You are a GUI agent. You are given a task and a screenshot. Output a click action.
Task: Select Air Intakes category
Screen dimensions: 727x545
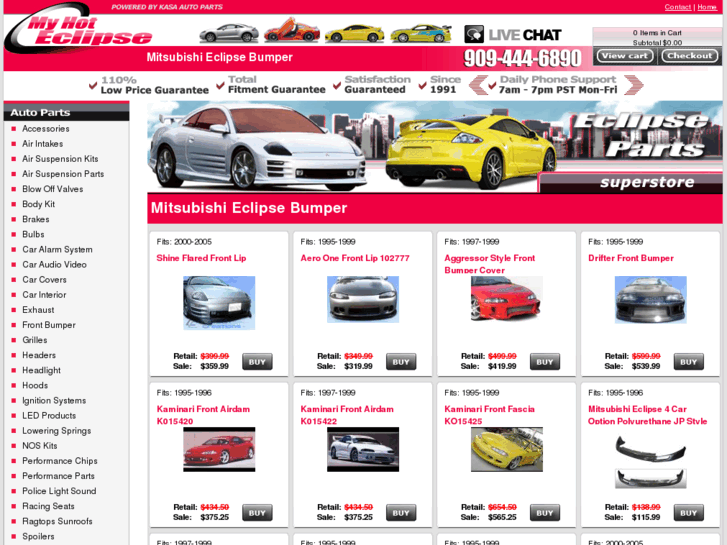(x=43, y=144)
